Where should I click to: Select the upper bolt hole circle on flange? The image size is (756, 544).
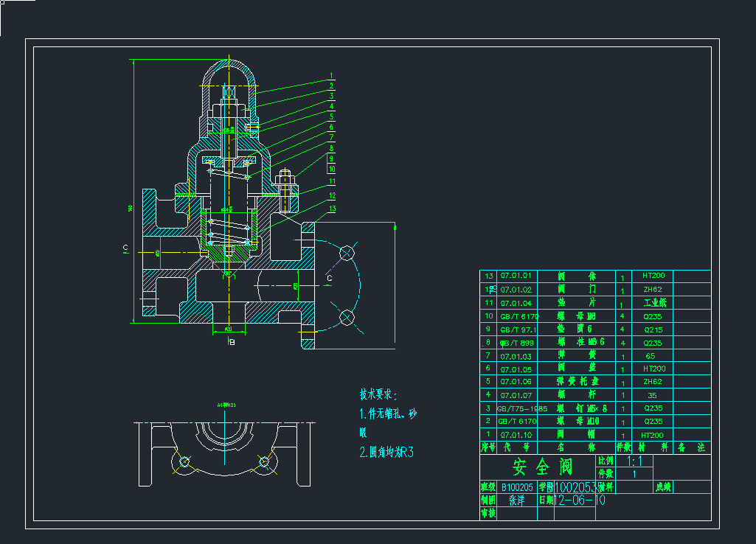click(346, 253)
